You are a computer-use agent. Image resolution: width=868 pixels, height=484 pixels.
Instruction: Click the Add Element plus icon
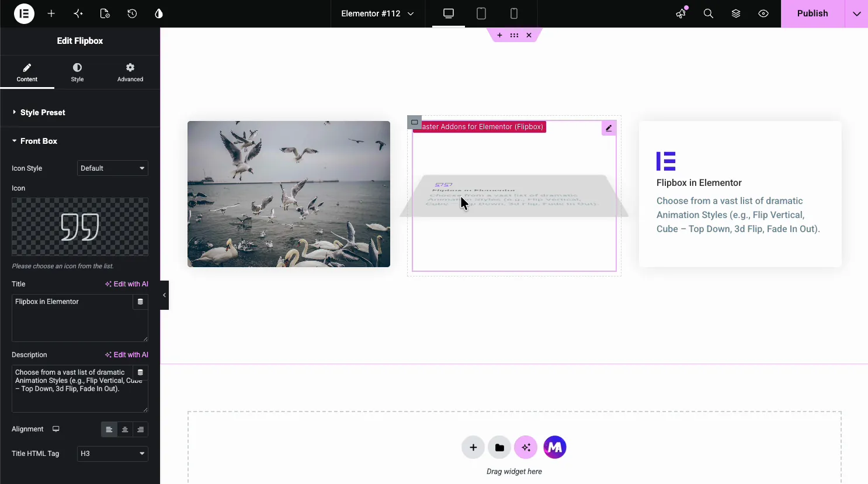[x=51, y=13]
